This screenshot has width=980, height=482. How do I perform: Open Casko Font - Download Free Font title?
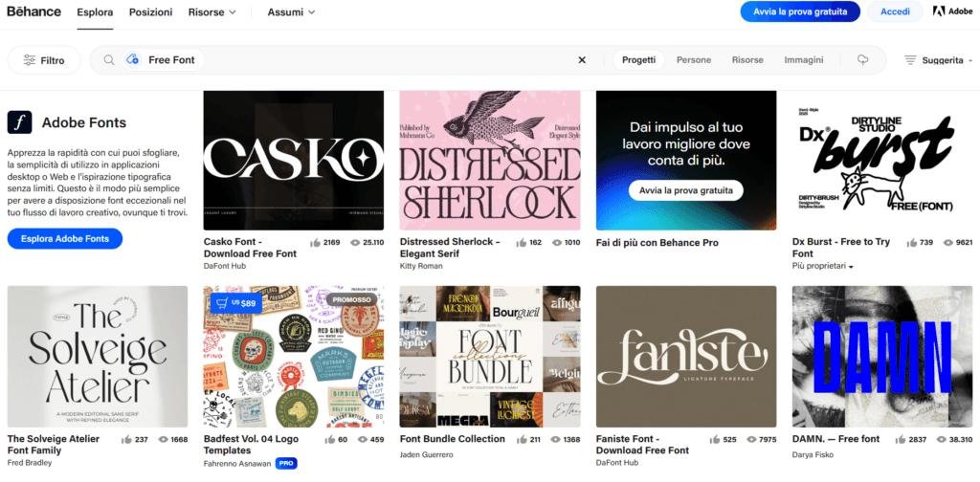click(250, 248)
